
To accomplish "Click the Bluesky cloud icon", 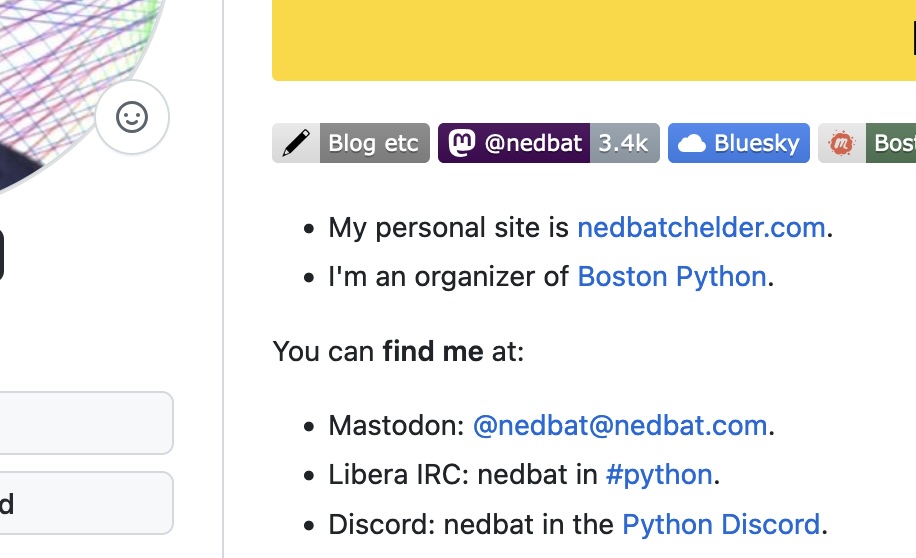I will 691,144.
